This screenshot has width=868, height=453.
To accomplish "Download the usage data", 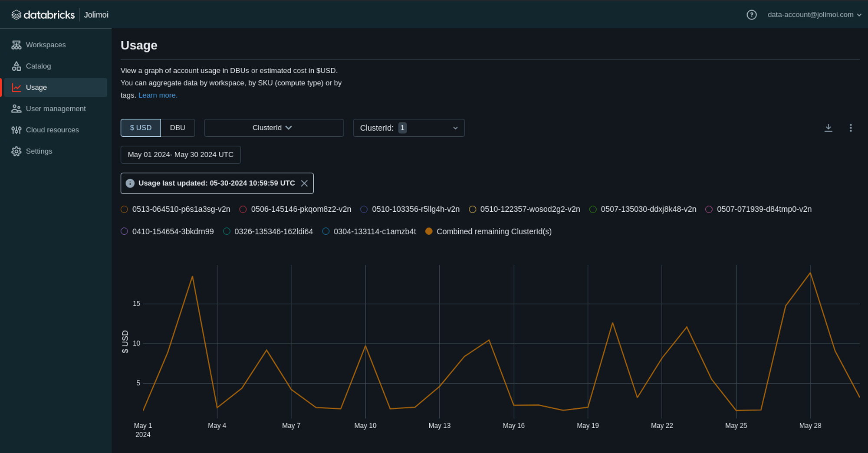I will [828, 128].
